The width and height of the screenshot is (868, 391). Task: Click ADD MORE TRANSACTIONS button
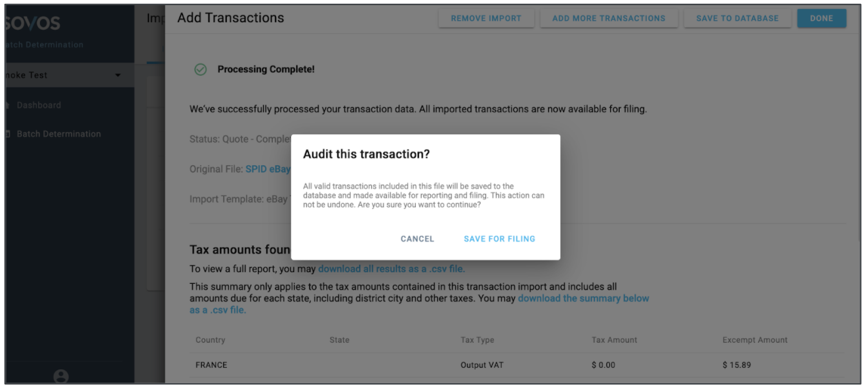[609, 19]
